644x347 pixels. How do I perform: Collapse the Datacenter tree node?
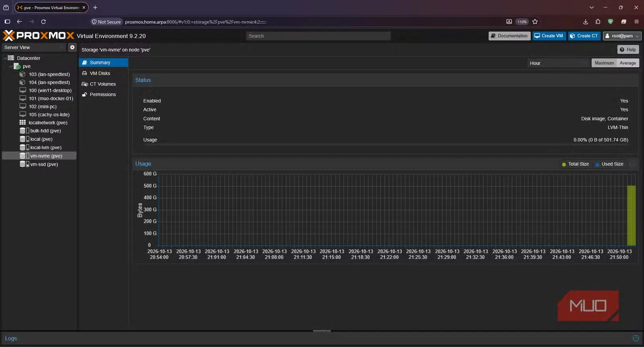click(5, 58)
